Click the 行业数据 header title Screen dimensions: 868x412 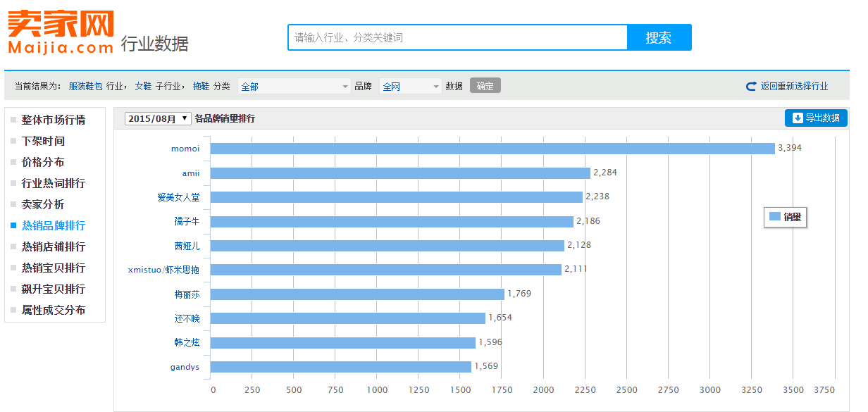click(x=155, y=43)
